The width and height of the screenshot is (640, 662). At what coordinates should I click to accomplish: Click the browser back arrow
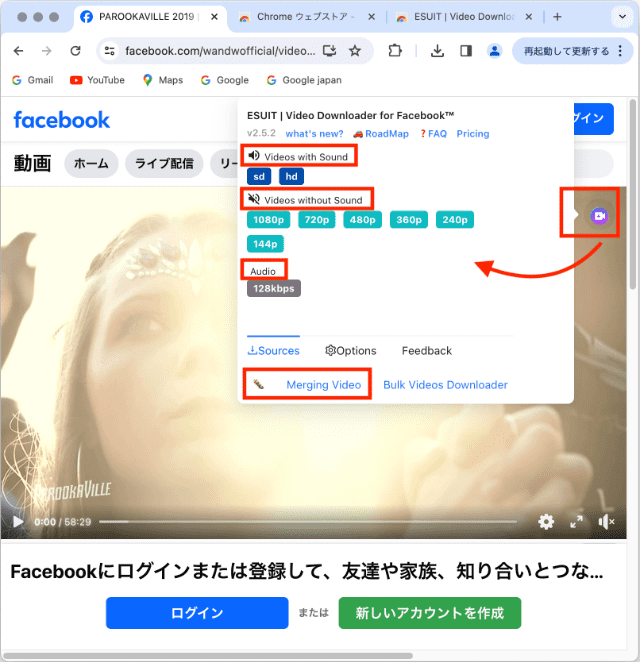(19, 51)
